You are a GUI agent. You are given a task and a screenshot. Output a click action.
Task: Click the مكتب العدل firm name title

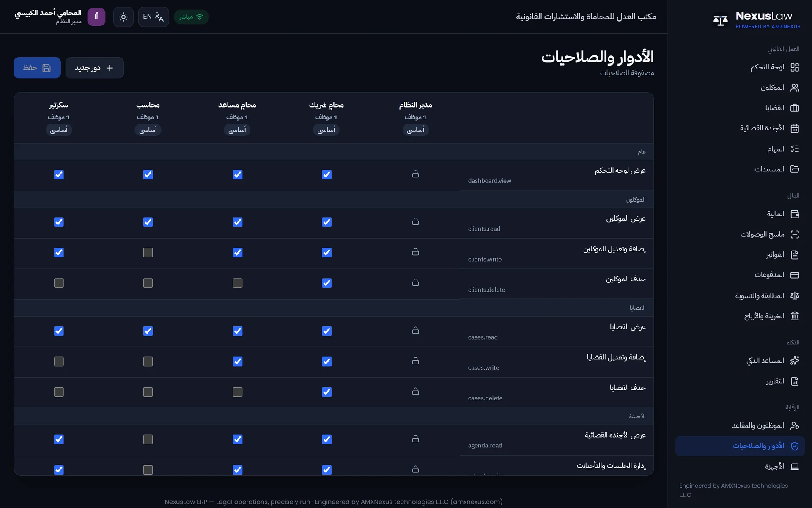586,17
